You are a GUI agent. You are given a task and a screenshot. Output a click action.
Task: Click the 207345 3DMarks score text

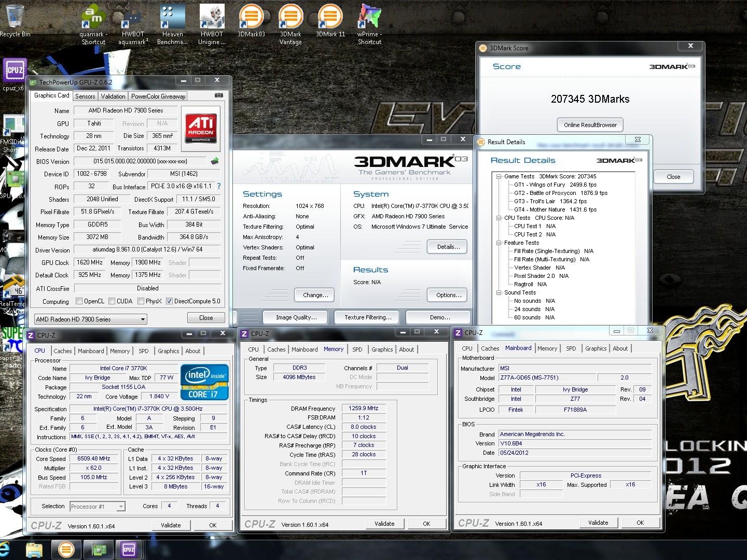pyautogui.click(x=590, y=99)
